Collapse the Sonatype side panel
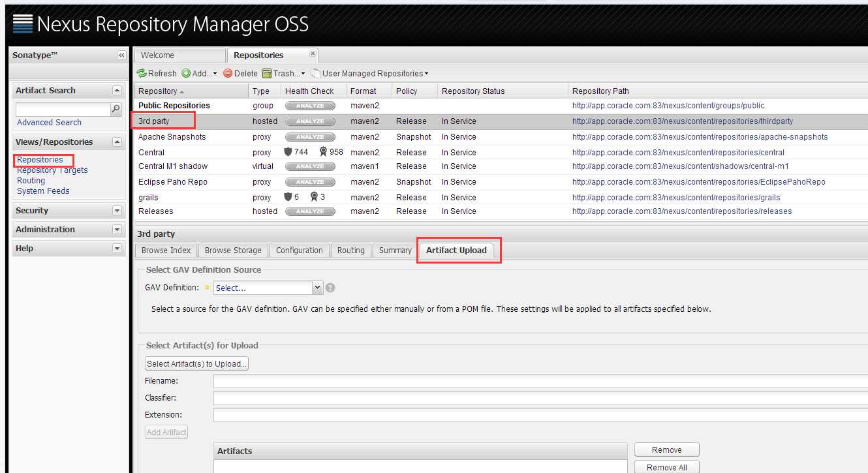Viewport: 868px width, 473px height. click(x=121, y=55)
